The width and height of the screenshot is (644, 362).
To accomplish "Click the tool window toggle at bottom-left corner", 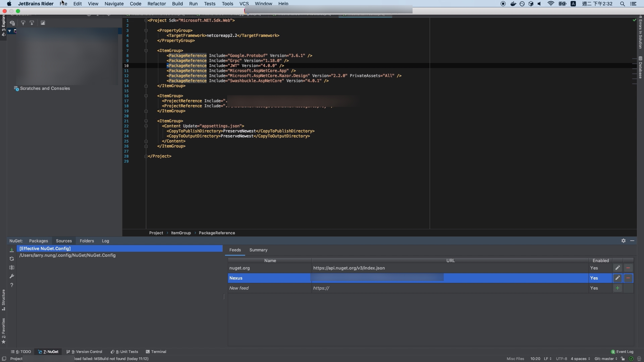I will pos(4,359).
